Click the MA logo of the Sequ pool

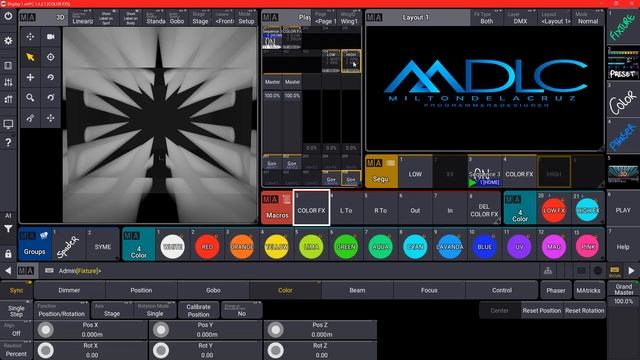374,164
